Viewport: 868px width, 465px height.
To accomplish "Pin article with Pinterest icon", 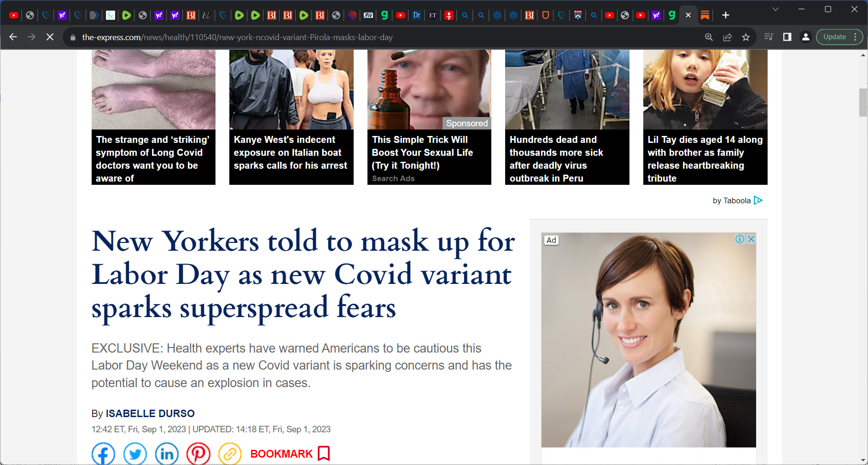I will 198,454.
